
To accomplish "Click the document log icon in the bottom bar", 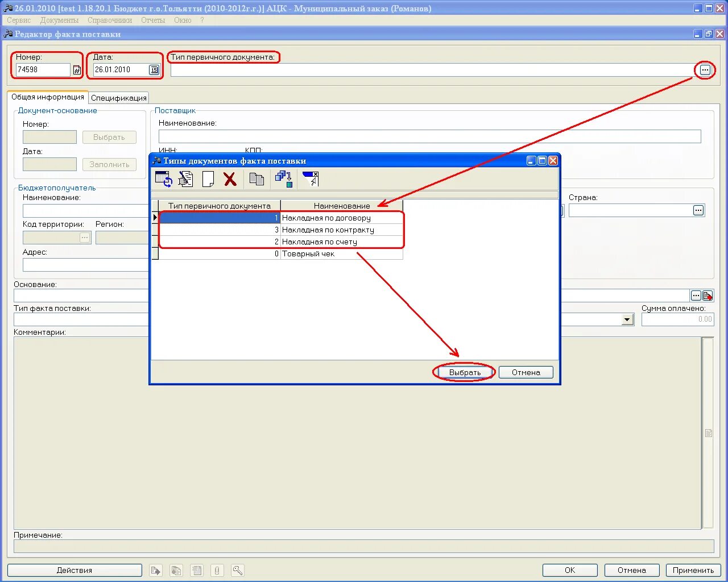I will pos(197,570).
